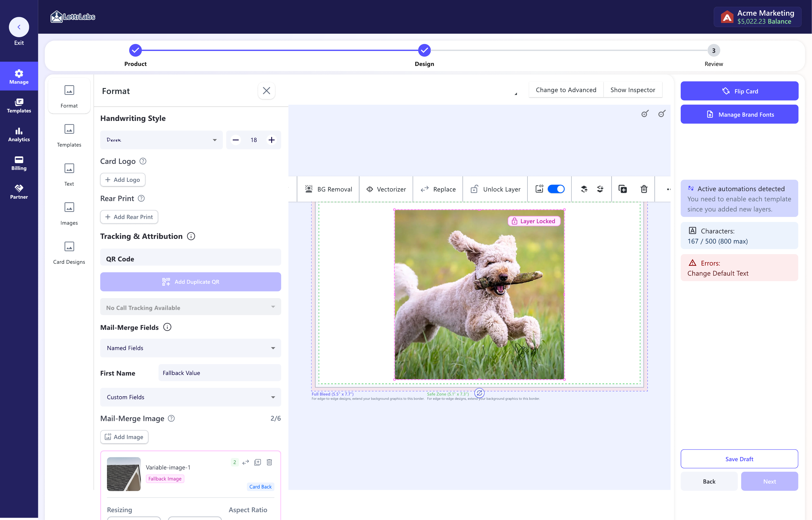Open Rear Print help tooltip

tap(141, 198)
